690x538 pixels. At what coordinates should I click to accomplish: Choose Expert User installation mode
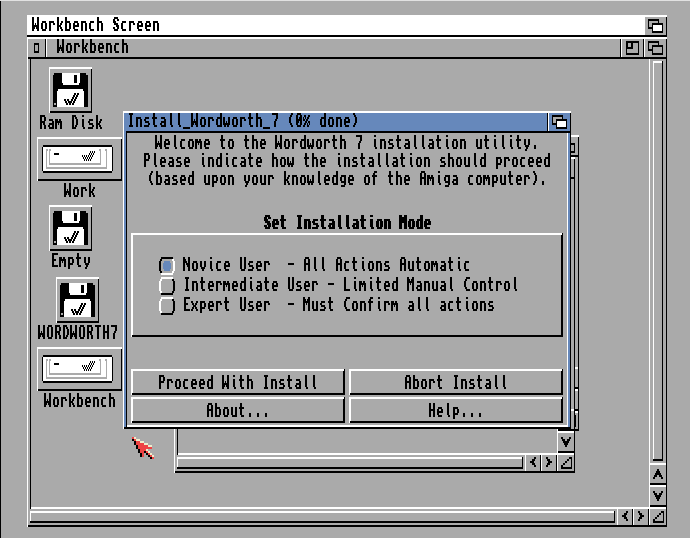pos(167,305)
